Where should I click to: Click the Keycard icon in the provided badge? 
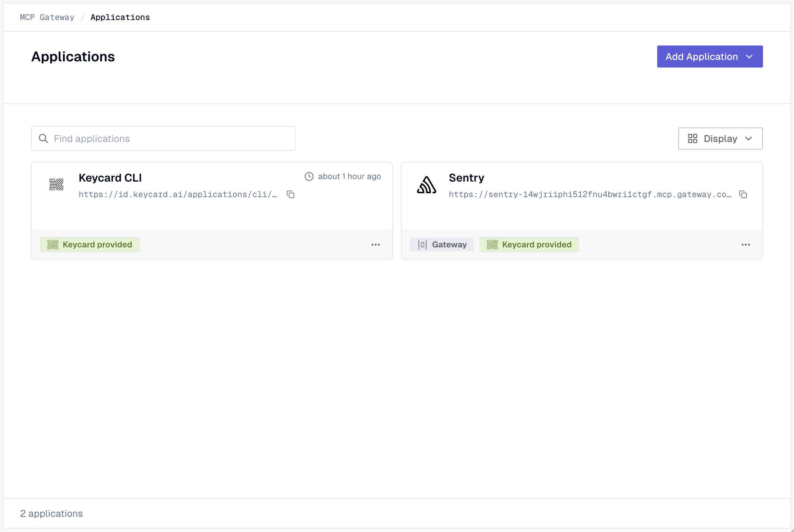tap(53, 244)
